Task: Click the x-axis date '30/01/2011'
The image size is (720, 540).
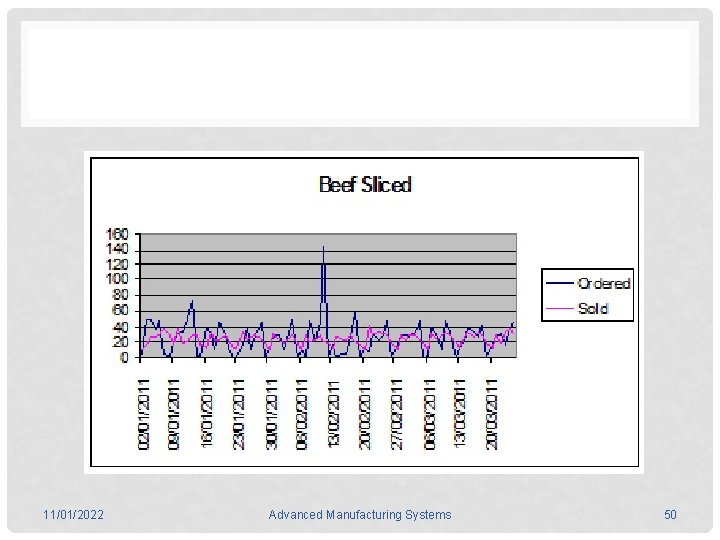Action: pos(271,414)
